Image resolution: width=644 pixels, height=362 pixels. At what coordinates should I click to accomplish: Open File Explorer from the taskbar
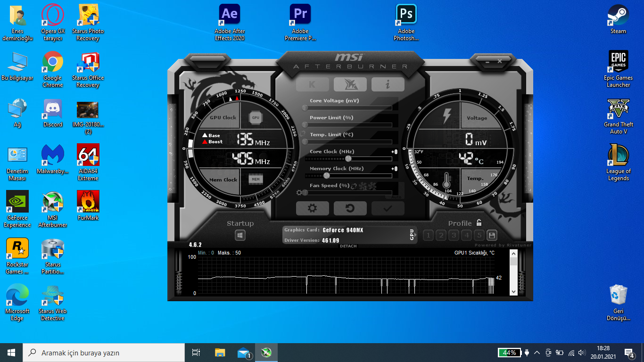220,353
